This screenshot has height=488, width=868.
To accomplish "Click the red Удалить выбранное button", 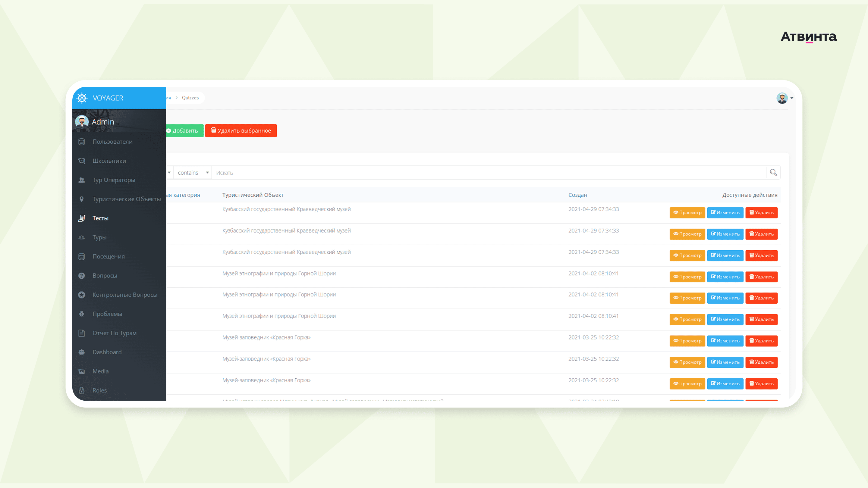I will [241, 131].
